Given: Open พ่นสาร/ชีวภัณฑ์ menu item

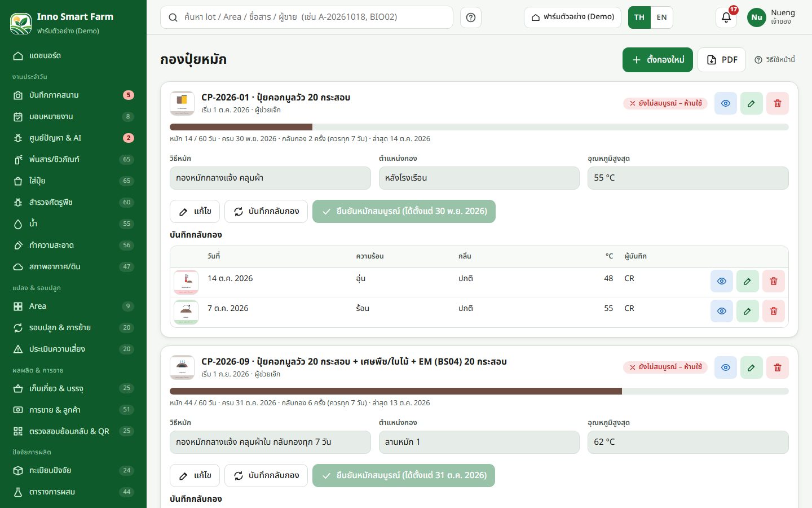Looking at the screenshot, I should point(73,160).
